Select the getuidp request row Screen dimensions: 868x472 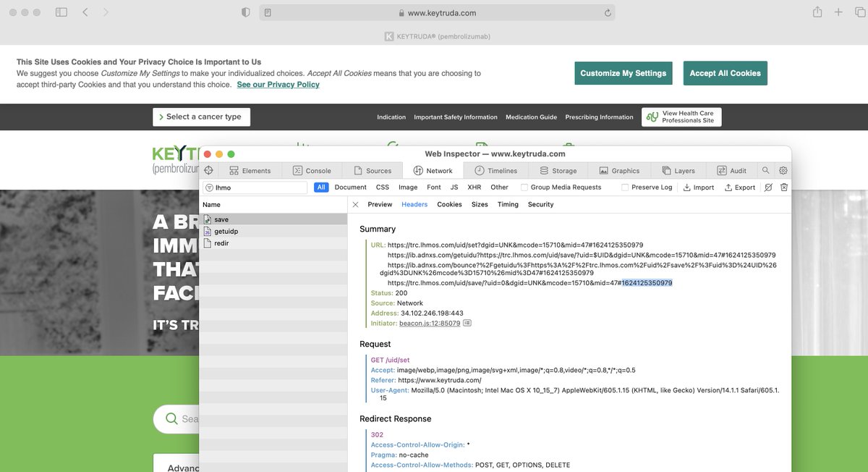[273, 231]
